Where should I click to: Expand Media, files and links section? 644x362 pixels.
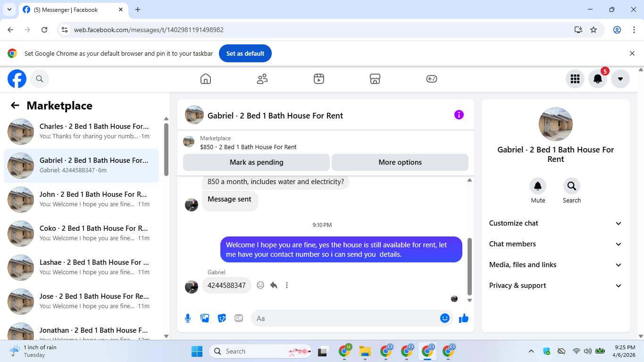pyautogui.click(x=556, y=265)
